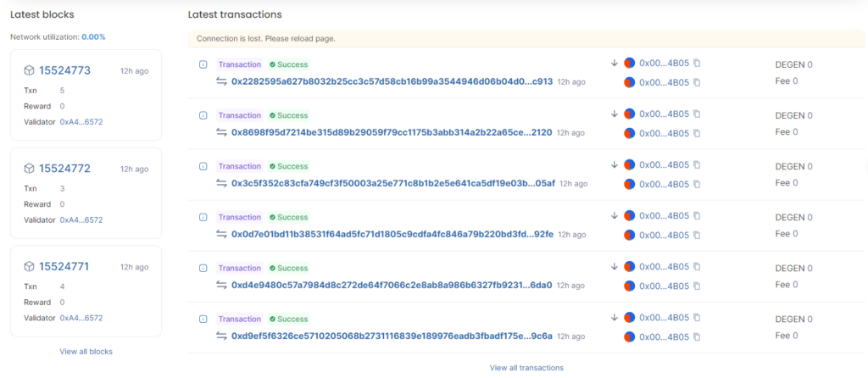This screenshot has height=378, width=868.
Task: View all transactions
Action: click(526, 368)
